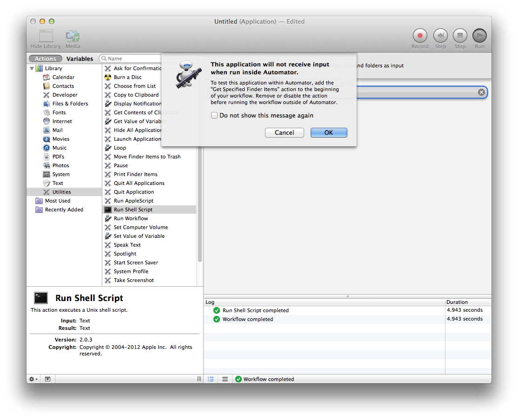
Task: Open the gear action menu at bottom-left
Action: pos(33,379)
